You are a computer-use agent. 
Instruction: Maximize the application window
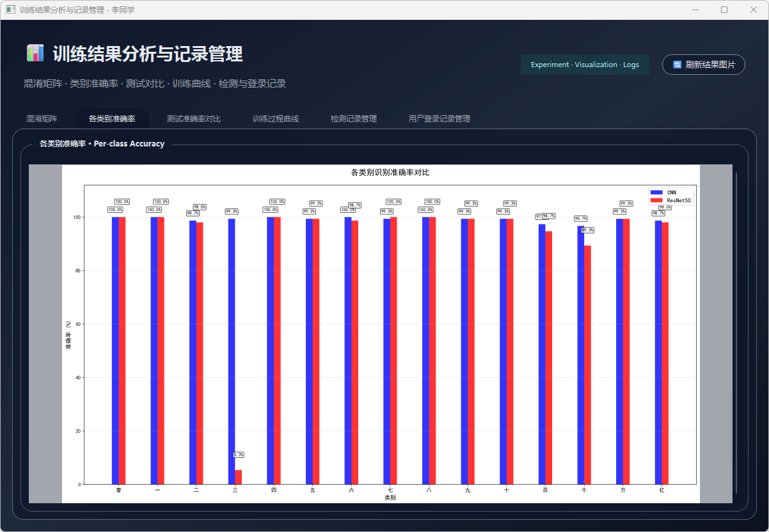[724, 10]
